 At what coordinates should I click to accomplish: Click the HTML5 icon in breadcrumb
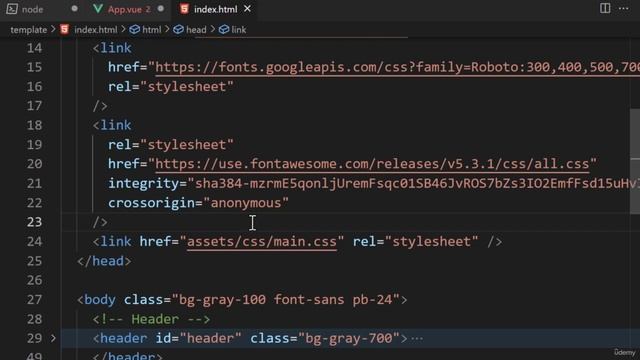coord(64,29)
